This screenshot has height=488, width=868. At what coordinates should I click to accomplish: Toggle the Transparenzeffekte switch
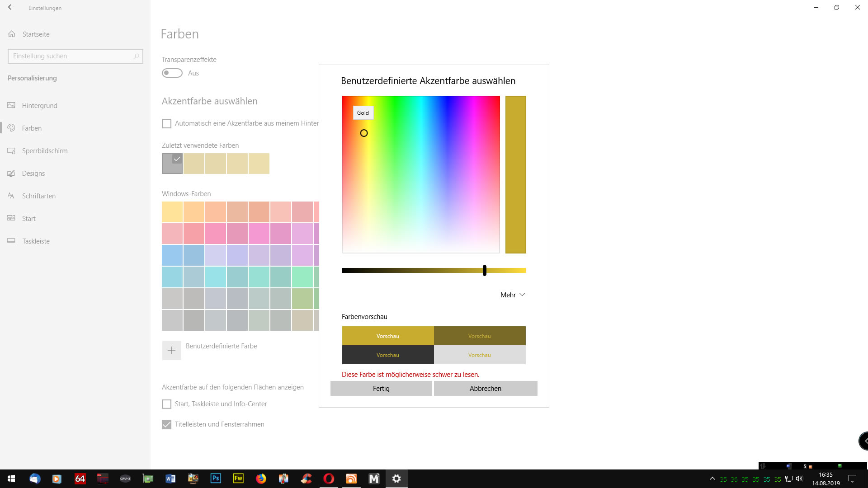click(172, 73)
